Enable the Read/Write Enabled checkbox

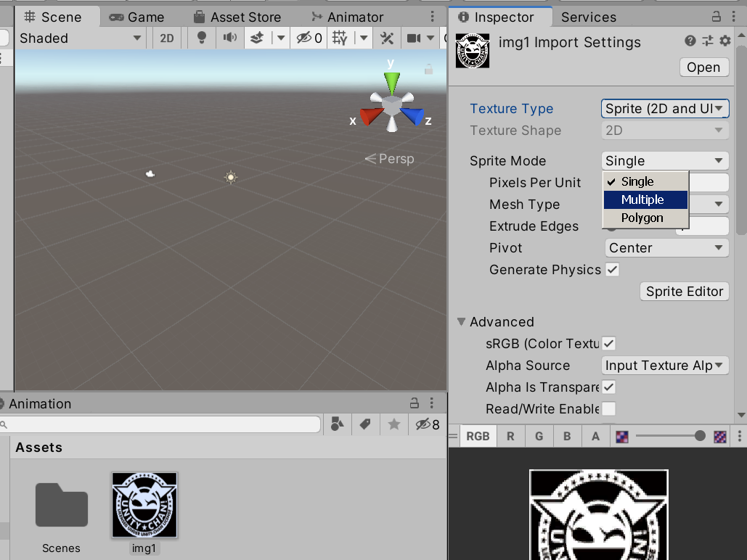coord(609,408)
